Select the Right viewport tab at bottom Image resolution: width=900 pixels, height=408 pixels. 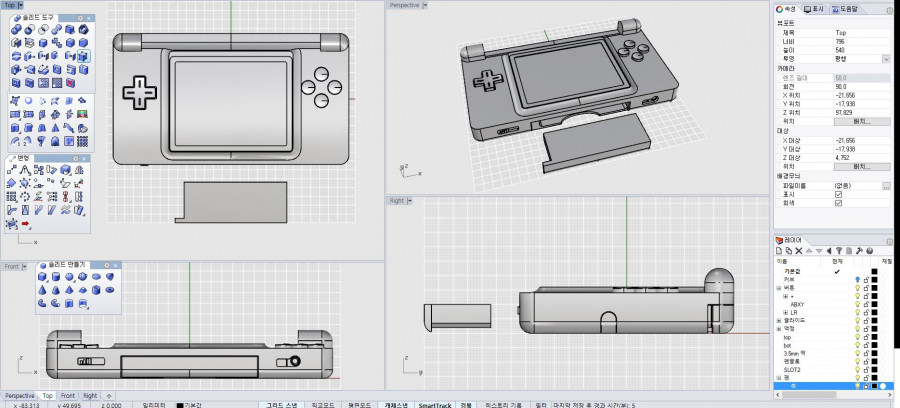90,395
